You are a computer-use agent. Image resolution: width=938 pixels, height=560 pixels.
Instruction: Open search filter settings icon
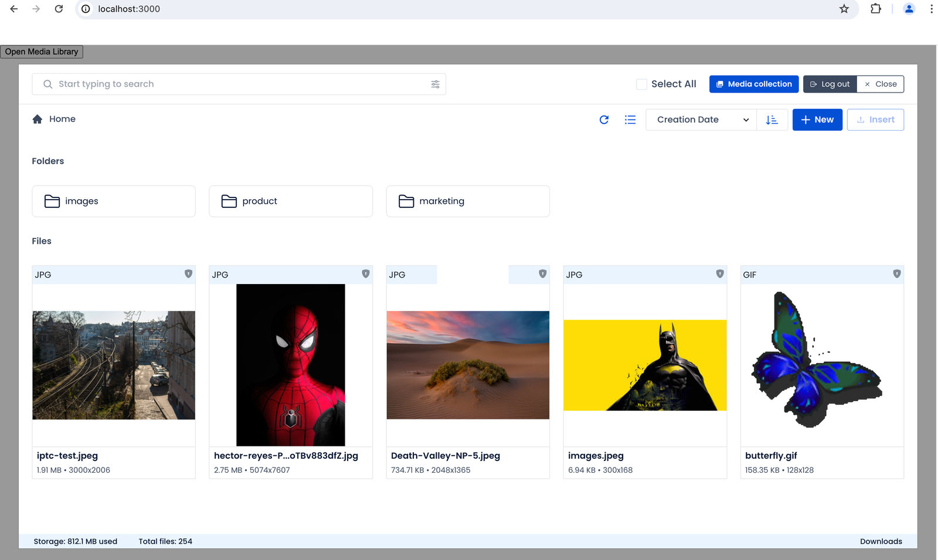[x=435, y=84]
